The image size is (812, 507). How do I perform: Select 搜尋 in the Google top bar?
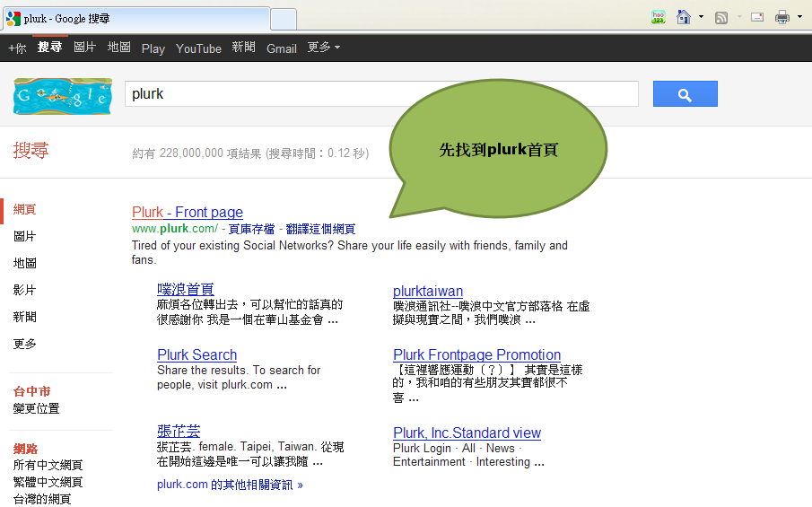(x=49, y=48)
